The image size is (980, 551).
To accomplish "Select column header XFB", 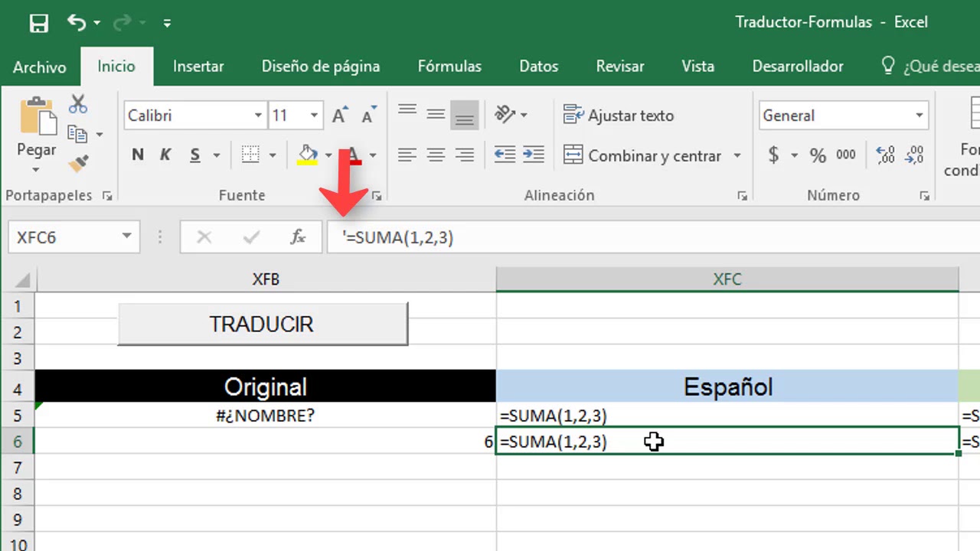I will (266, 279).
